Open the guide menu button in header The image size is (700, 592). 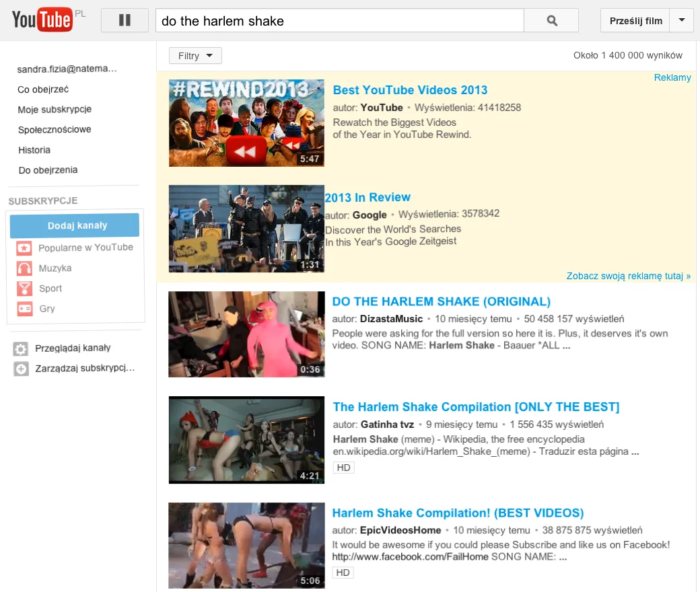coord(125,20)
